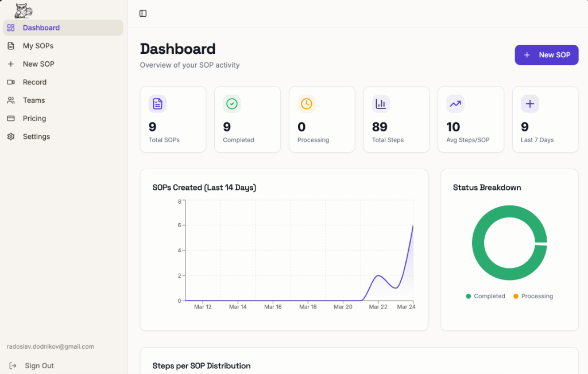Image resolution: width=588 pixels, height=374 pixels.
Task: Click the Teams people icon
Action: 10,100
